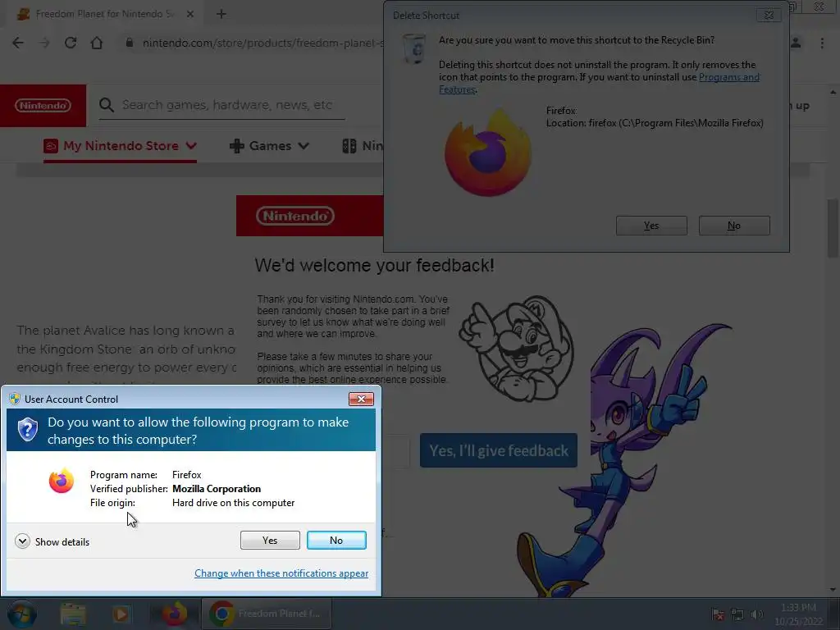Click the browser Forward arrow
The height and width of the screenshot is (630, 840).
coord(44,43)
